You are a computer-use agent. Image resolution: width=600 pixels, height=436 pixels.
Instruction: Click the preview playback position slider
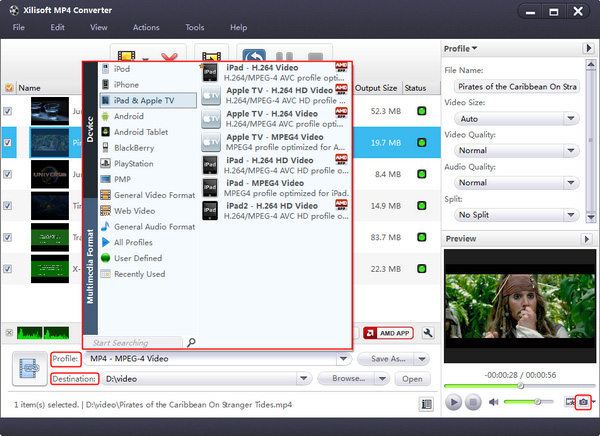point(520,386)
